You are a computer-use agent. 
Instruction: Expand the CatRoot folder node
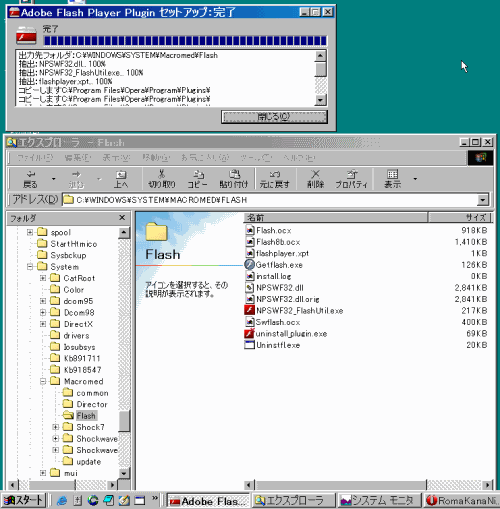(43, 278)
